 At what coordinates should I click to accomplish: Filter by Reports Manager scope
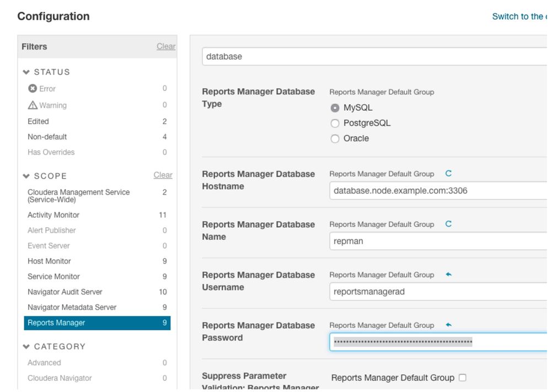click(x=56, y=323)
